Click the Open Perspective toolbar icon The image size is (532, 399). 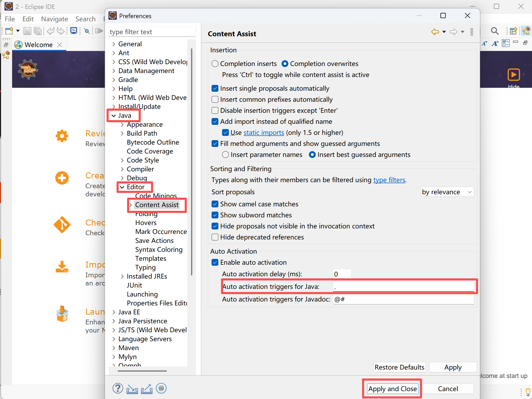click(513, 31)
